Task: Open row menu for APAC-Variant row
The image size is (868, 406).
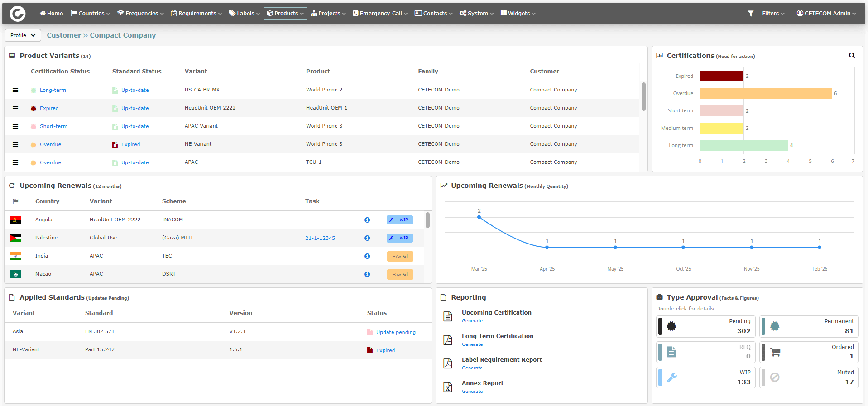Action: [x=15, y=126]
